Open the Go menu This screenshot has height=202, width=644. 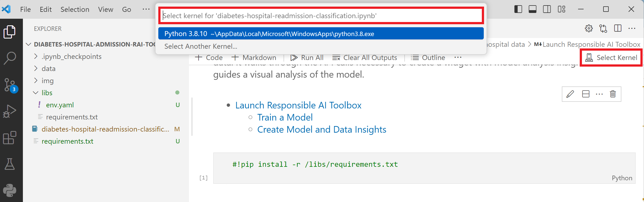[127, 9]
